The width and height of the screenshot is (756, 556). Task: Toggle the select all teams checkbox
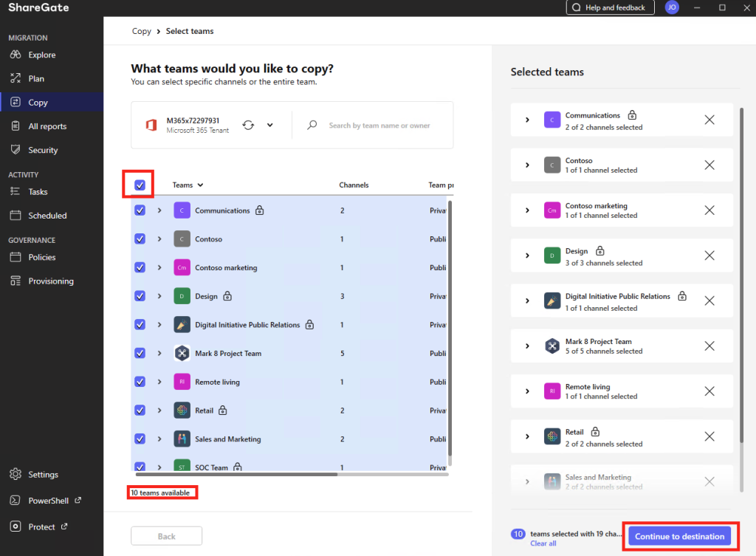point(140,185)
